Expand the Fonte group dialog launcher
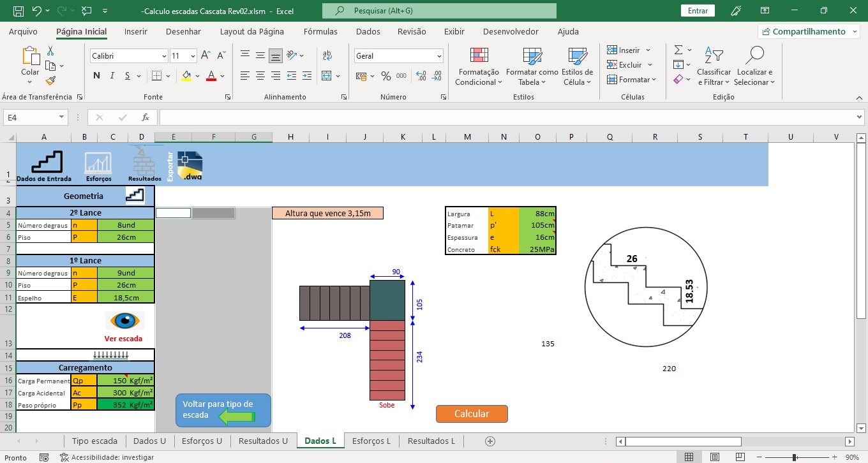This screenshot has height=463, width=868. coord(228,97)
